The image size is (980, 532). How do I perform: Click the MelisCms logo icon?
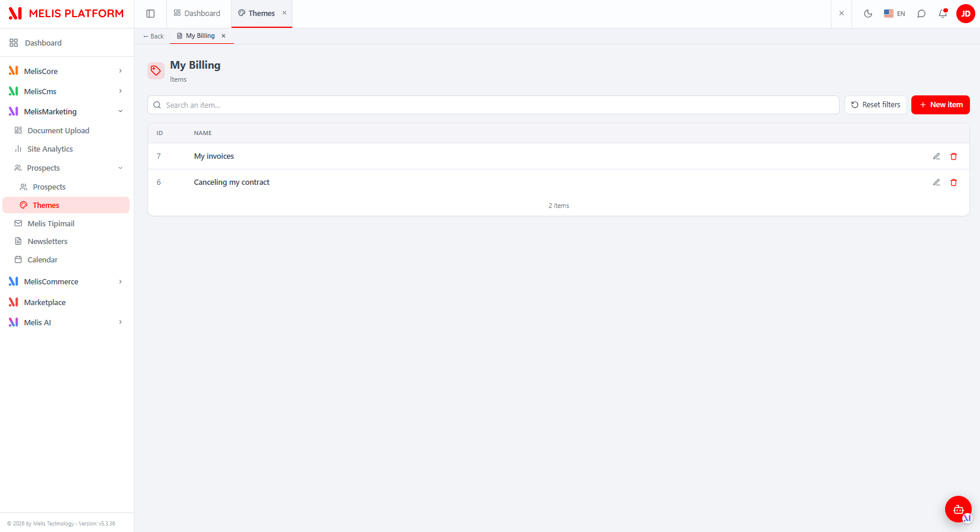[x=14, y=91]
